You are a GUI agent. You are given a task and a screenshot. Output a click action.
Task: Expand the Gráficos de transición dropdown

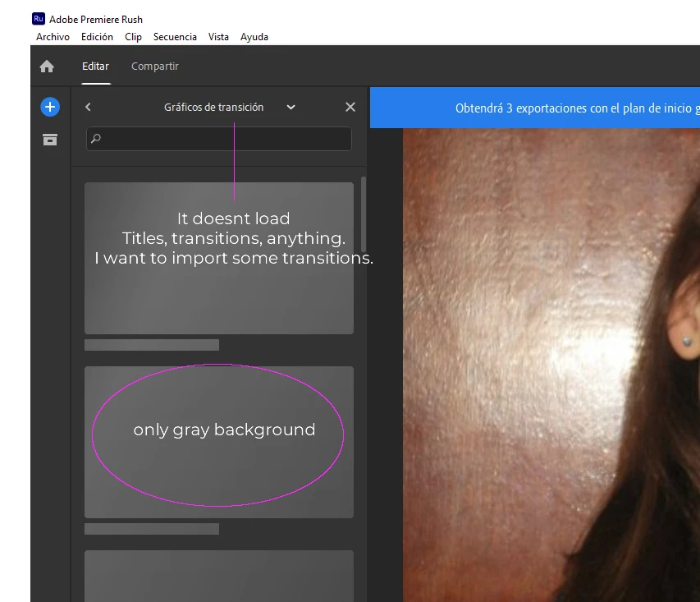[x=291, y=108]
